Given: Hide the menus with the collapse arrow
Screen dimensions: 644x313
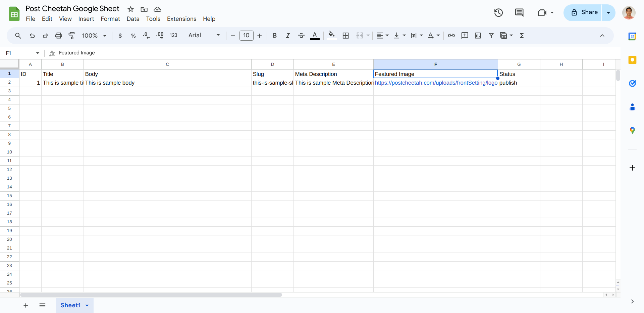Looking at the screenshot, I should pos(602,36).
